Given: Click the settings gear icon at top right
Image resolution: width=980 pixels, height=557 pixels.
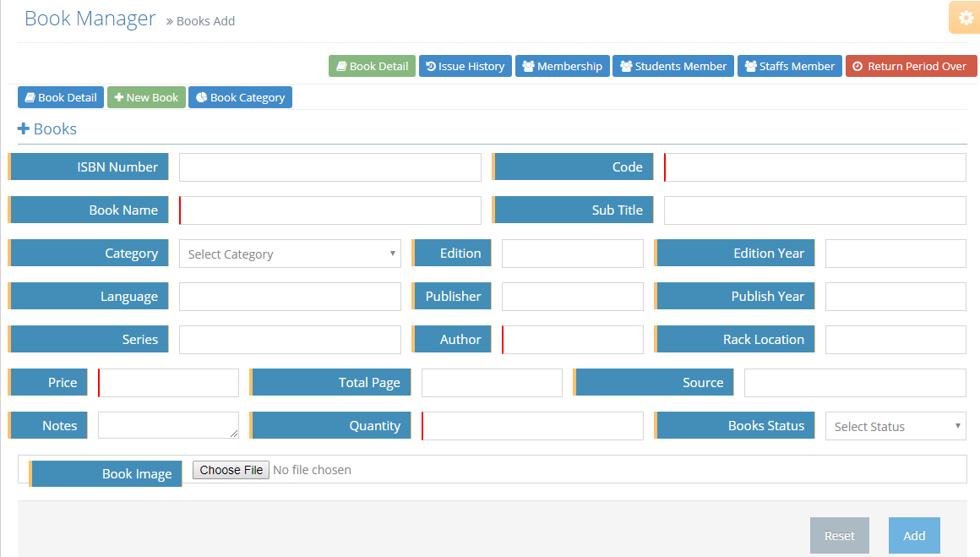Looking at the screenshot, I should (965, 18).
